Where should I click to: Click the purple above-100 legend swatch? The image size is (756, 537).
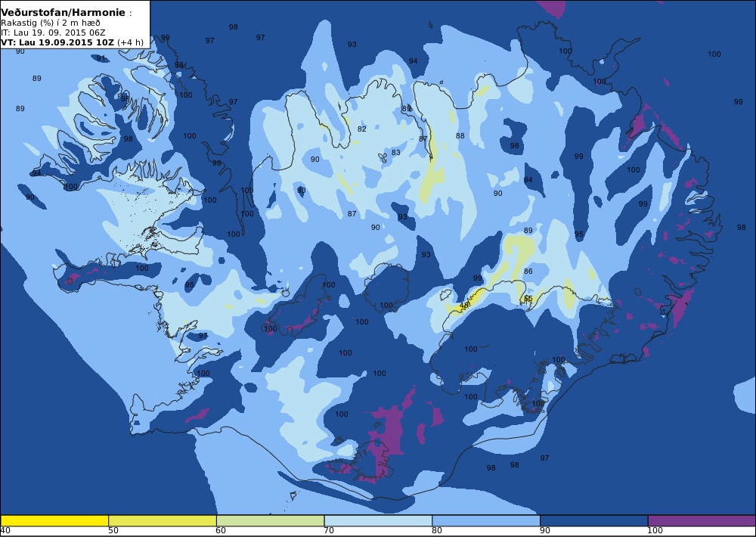702,520
